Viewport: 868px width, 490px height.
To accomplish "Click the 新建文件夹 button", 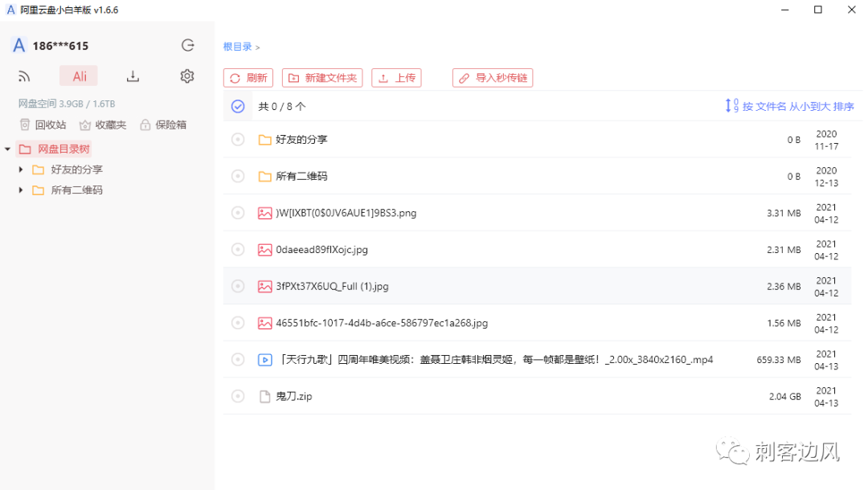I will coord(322,78).
